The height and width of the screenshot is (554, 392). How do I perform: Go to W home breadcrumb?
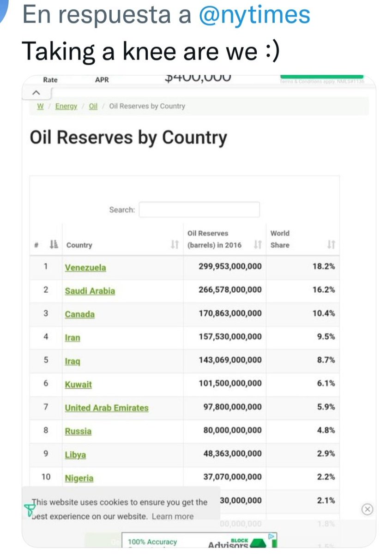click(x=40, y=106)
